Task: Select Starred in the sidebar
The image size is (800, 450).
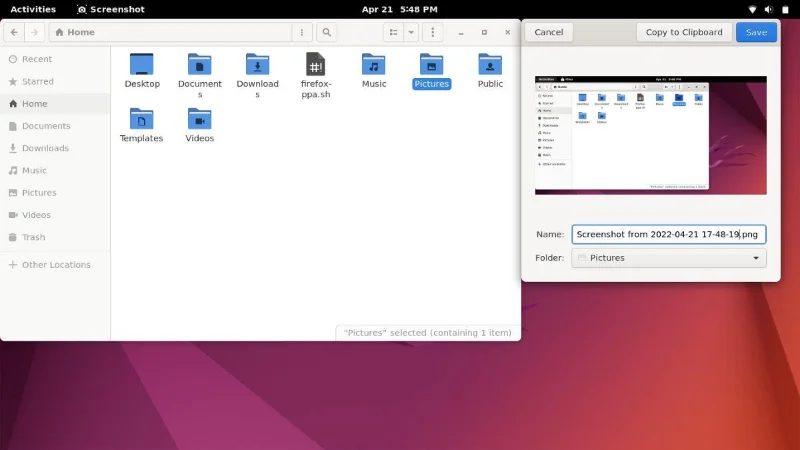Action: pos(55,81)
